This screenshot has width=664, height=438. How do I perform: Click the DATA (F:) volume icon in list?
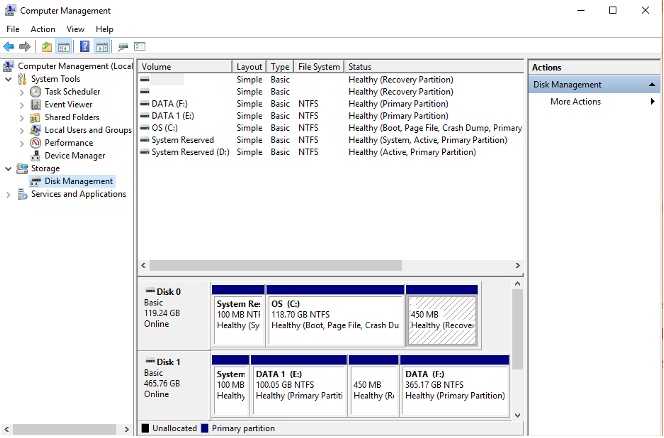tap(145, 103)
